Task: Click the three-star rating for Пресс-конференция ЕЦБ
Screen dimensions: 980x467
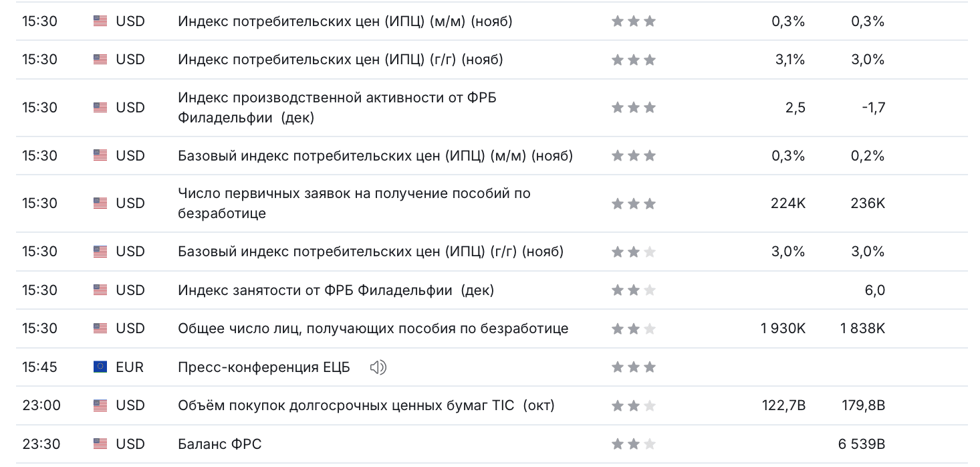Action: pos(633,367)
